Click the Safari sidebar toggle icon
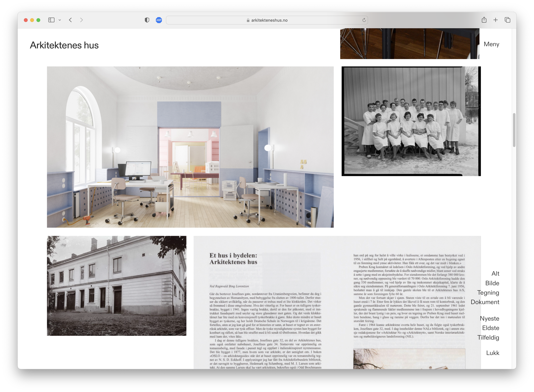 coord(51,20)
